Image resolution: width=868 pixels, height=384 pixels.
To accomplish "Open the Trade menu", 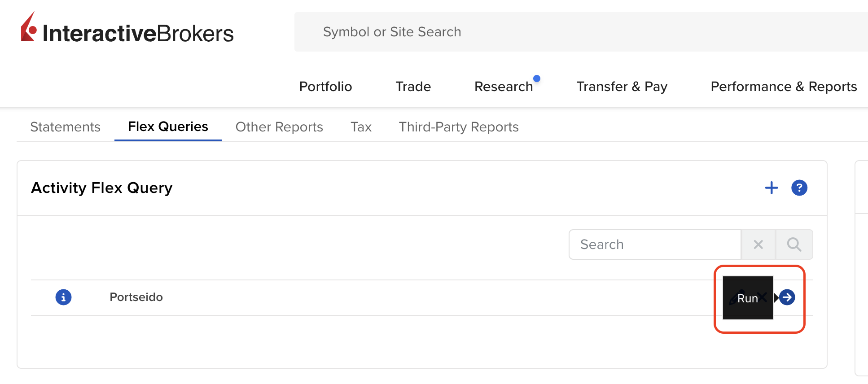I will click(412, 86).
